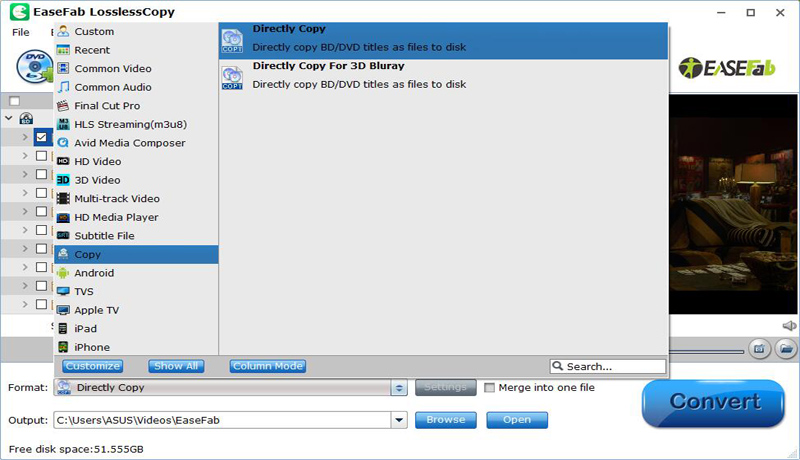This screenshot has width=800, height=460.
Task: Enable Merge into one file
Action: (x=490, y=388)
